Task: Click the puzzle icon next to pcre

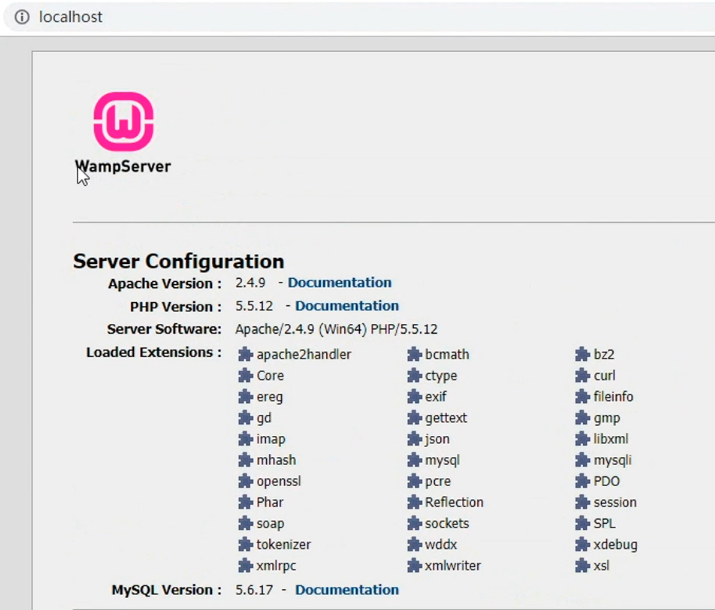Action: tap(414, 481)
